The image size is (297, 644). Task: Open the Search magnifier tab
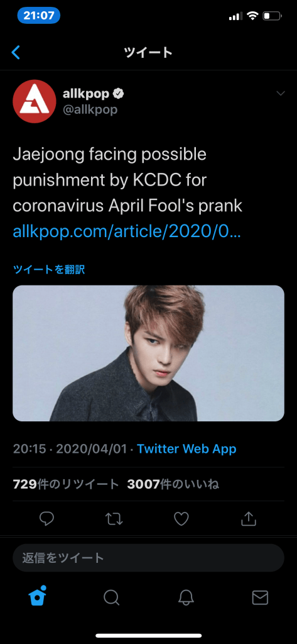coord(112,597)
